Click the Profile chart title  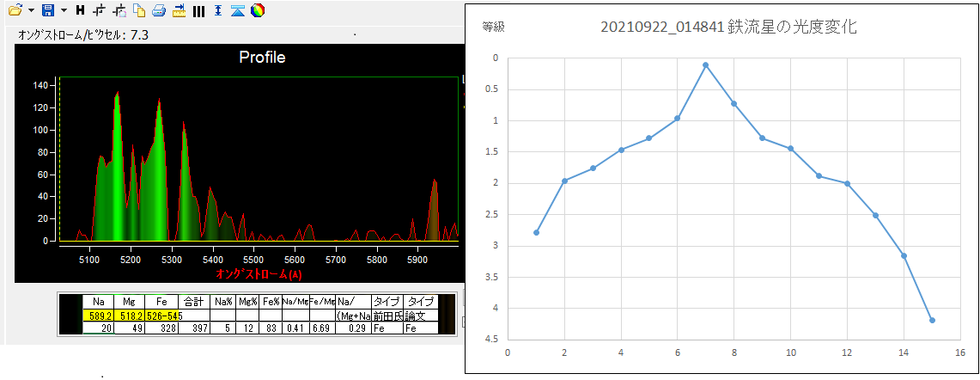262,57
